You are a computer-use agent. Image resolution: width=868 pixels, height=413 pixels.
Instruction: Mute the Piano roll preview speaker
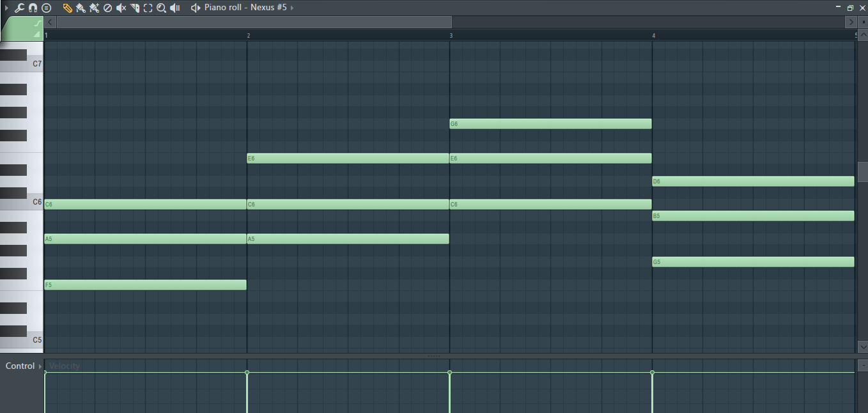pyautogui.click(x=194, y=8)
